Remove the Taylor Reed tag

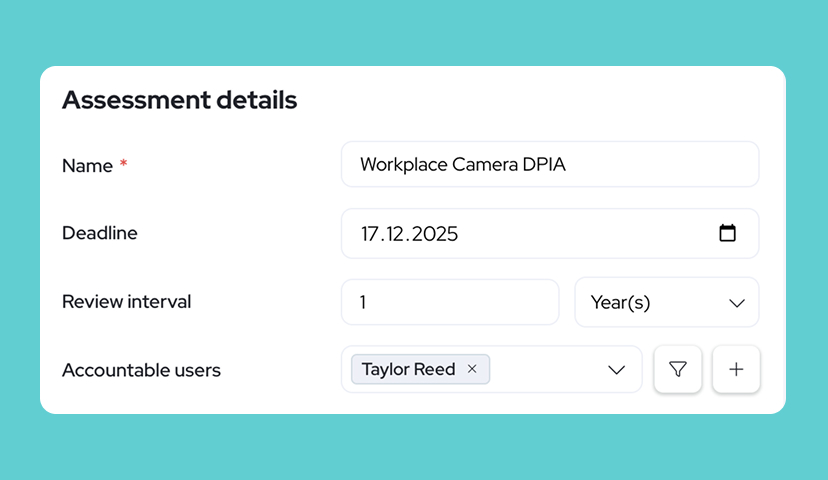pos(472,369)
